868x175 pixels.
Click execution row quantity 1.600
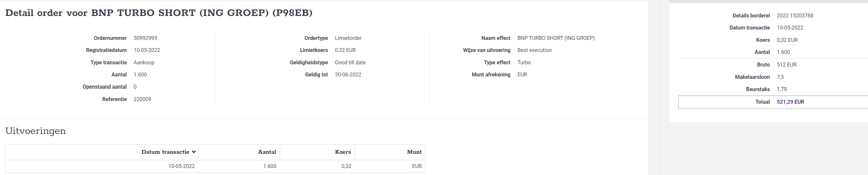coord(269,166)
